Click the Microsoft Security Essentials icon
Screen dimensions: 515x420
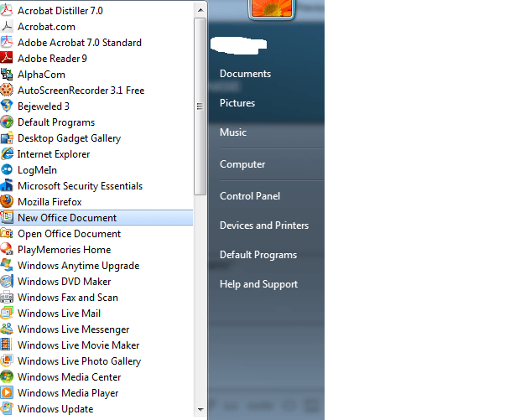coord(7,185)
